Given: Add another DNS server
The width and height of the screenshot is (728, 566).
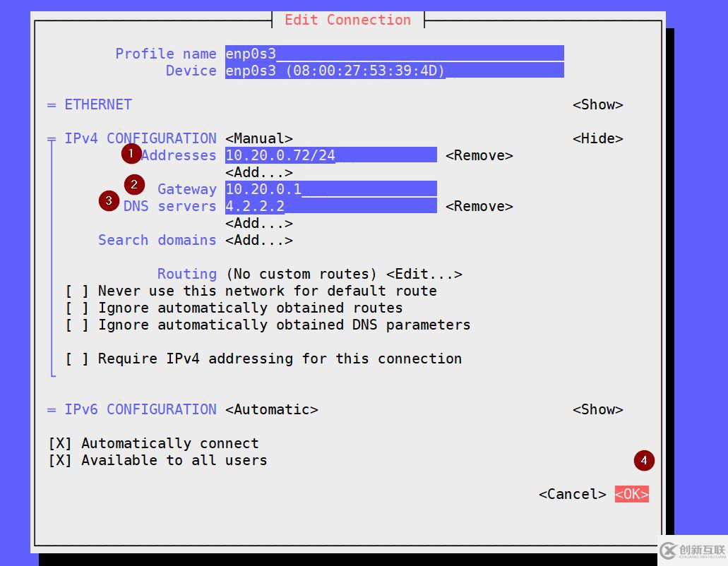Looking at the screenshot, I should 259,223.
